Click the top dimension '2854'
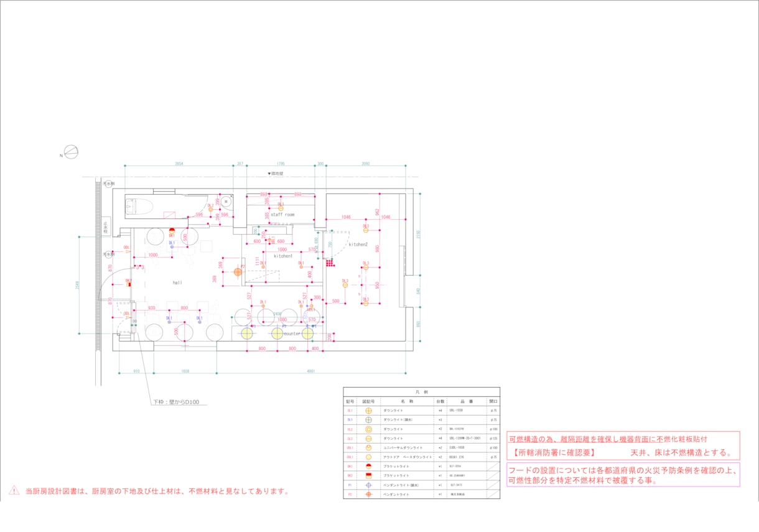Viewport: 759px width, 532px height. pos(179,164)
